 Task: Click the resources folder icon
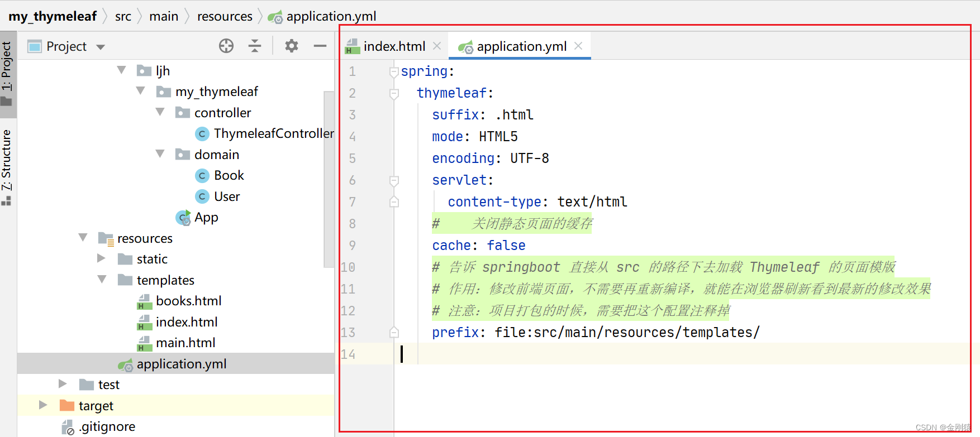click(x=106, y=239)
